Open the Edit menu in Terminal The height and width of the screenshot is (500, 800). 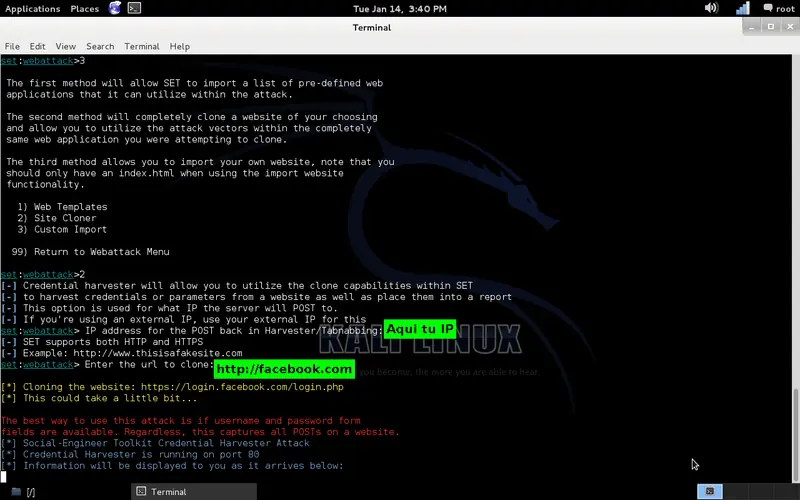37,46
